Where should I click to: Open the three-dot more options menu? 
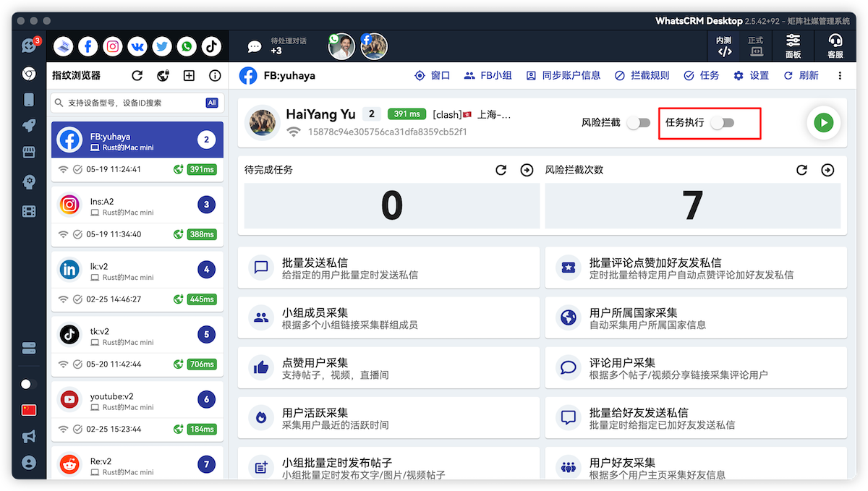(x=839, y=75)
